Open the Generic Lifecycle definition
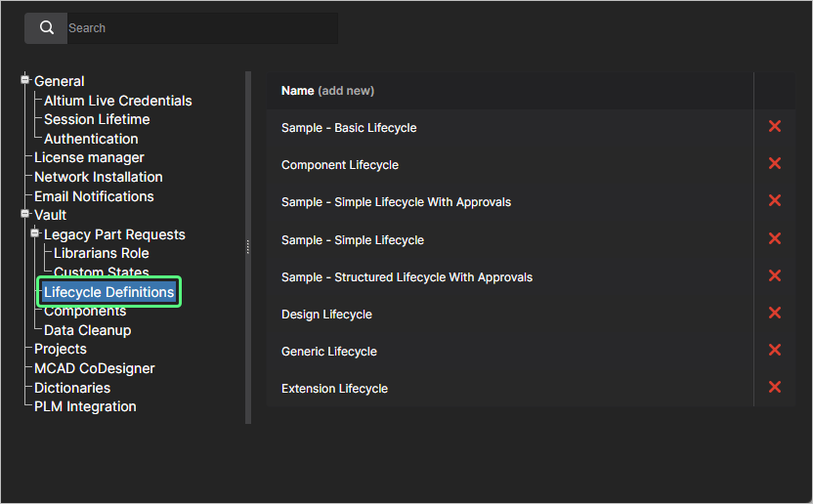The height and width of the screenshot is (504, 813). tap(328, 352)
